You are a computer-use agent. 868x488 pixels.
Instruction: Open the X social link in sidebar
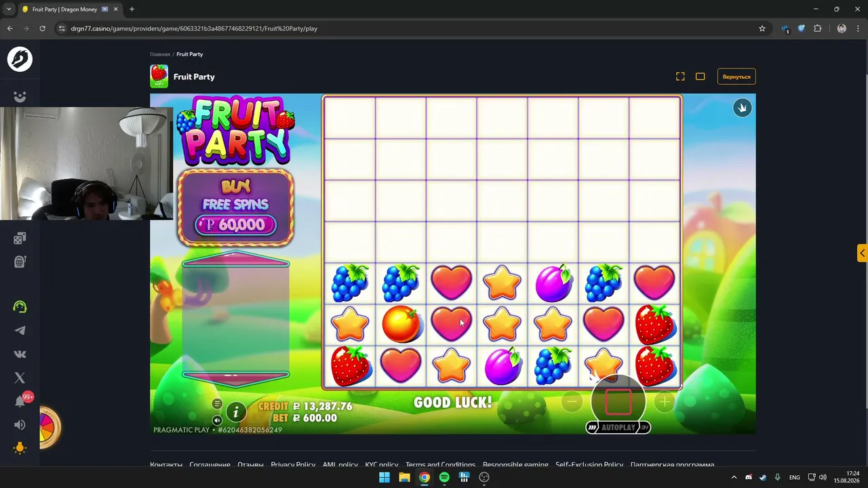click(x=20, y=378)
